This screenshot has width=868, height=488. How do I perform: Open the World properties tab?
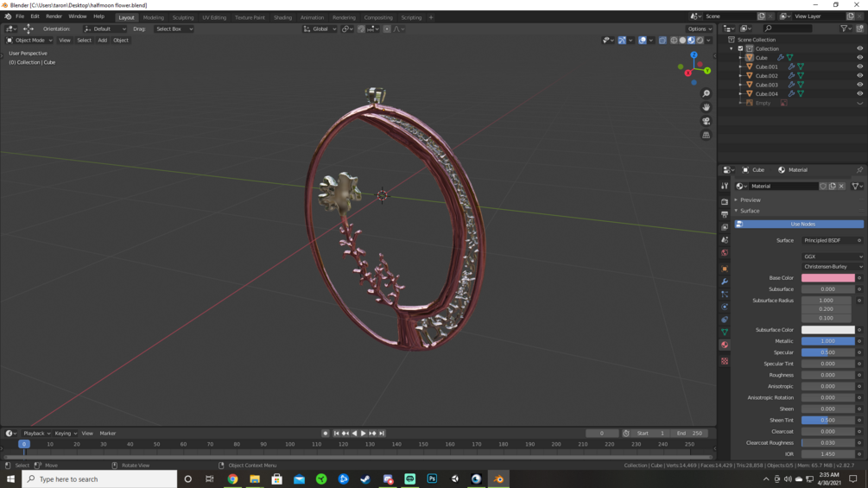pos(725,253)
